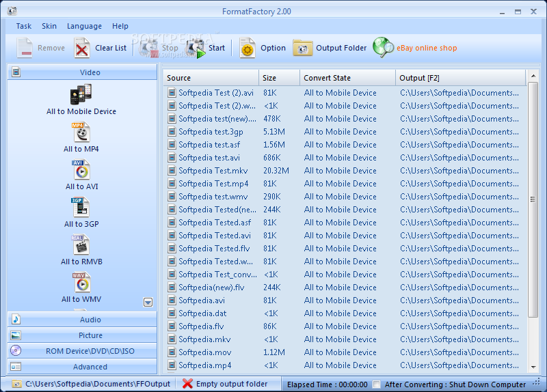The height and width of the screenshot is (392, 547).
Task: Select the All to WMV icon
Action: coord(81,283)
